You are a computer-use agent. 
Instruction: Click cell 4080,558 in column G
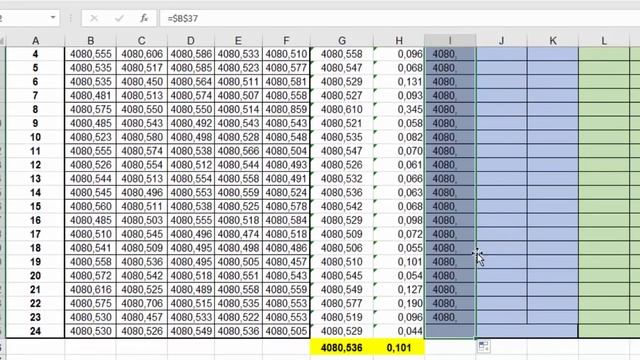[x=342, y=54]
